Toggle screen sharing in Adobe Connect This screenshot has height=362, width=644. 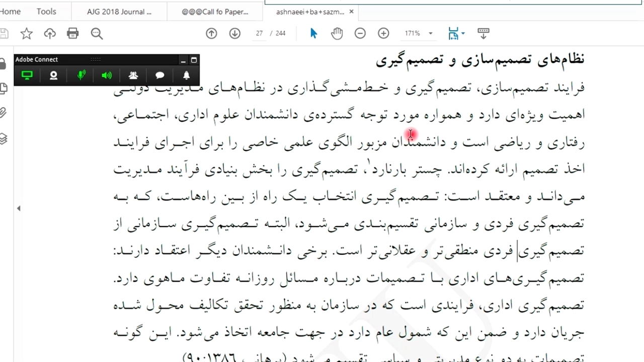[x=27, y=75]
